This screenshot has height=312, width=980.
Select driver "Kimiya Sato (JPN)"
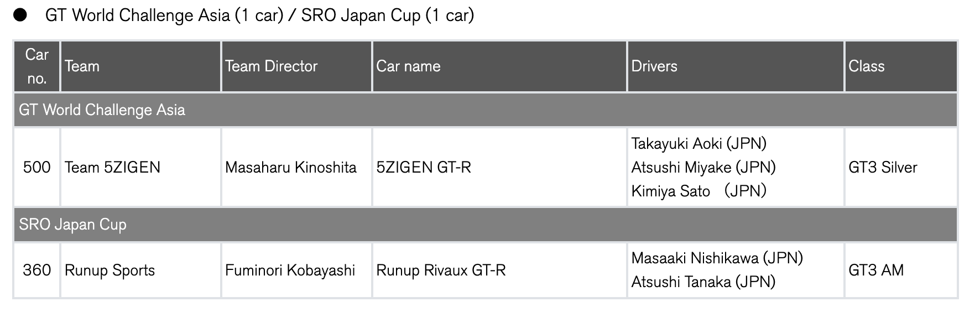pos(698,191)
